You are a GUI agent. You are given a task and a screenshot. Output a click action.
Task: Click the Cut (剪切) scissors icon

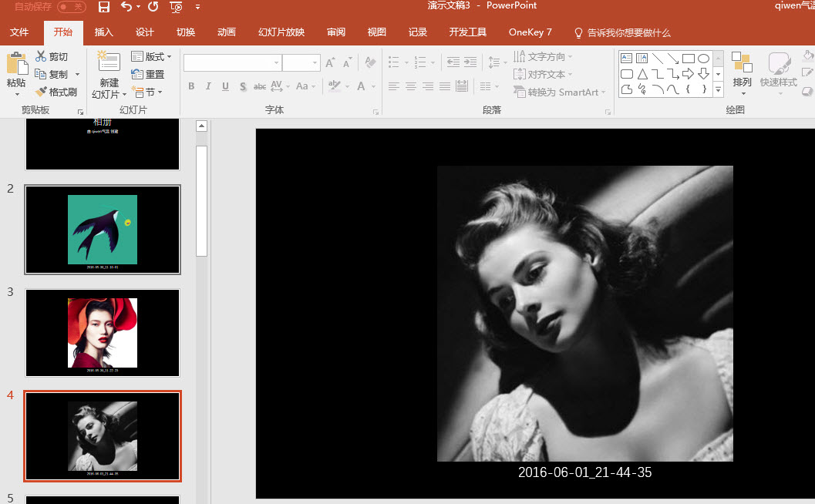pyautogui.click(x=41, y=57)
